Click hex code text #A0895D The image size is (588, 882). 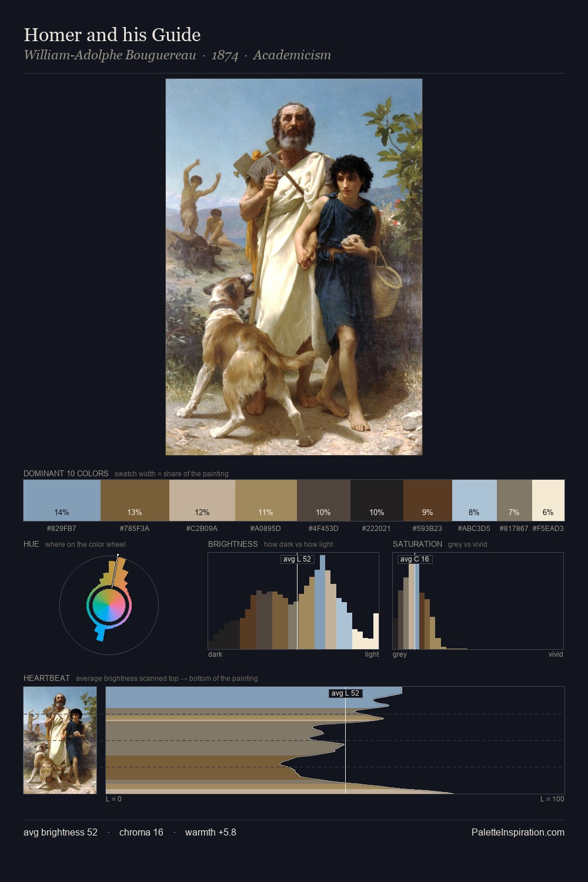tap(266, 529)
